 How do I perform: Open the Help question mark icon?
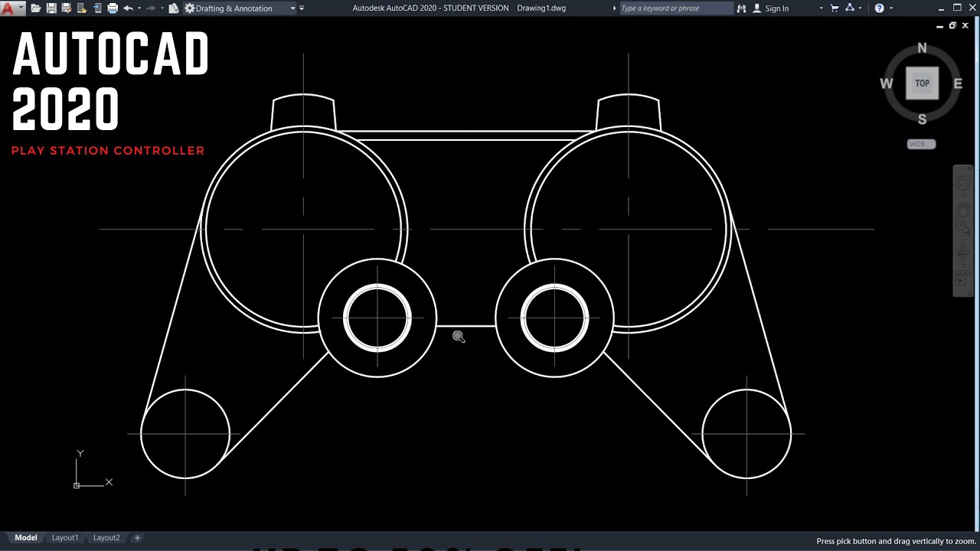879,8
